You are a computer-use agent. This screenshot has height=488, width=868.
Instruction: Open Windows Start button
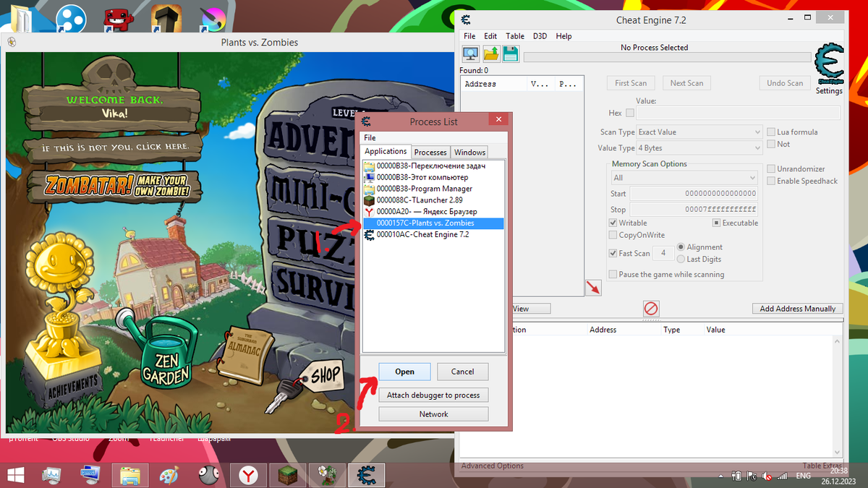tap(15, 474)
